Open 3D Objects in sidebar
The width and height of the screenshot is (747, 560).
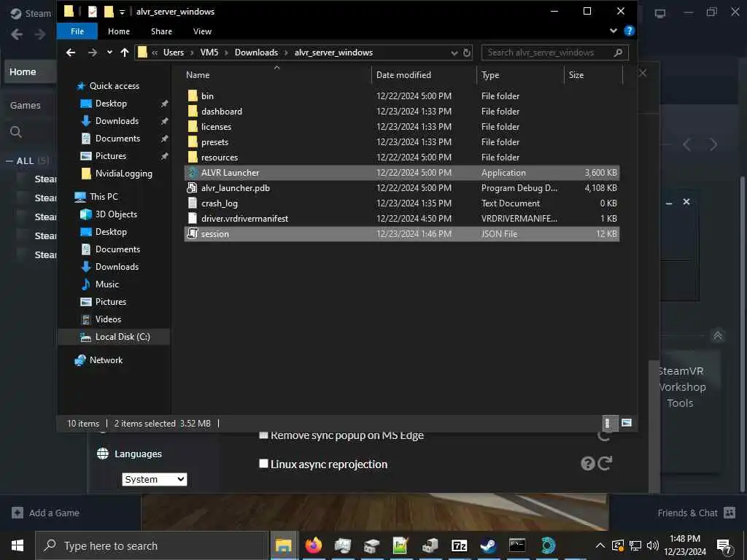pyautogui.click(x=116, y=214)
